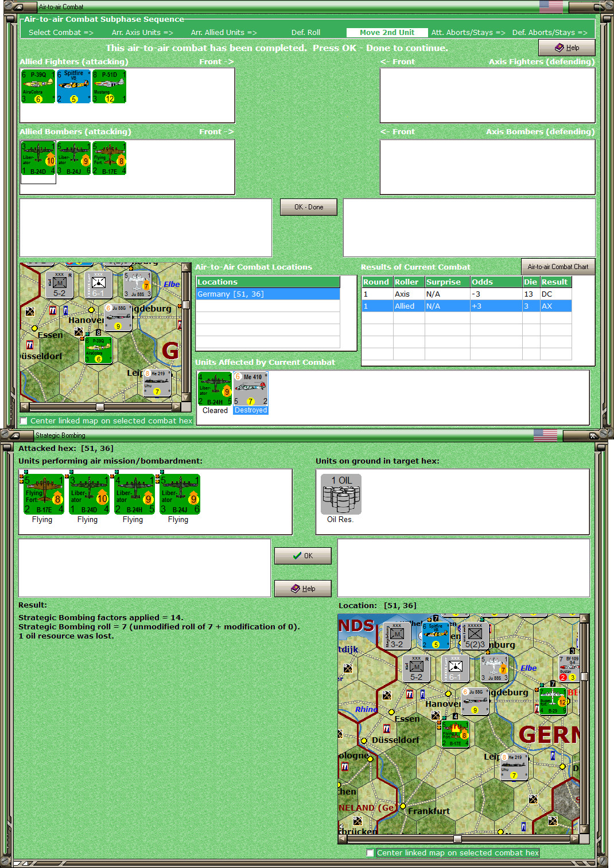Select the P-51D Mustang fighter counter
This screenshot has height=868, width=614.
tap(109, 87)
